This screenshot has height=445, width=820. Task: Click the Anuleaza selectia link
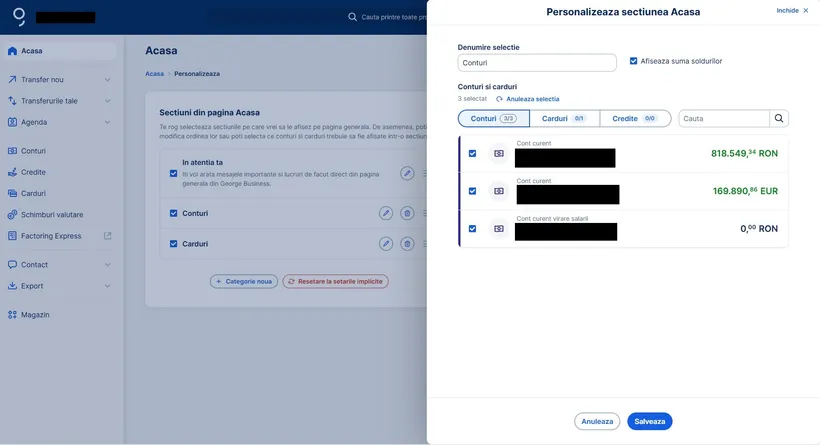532,99
